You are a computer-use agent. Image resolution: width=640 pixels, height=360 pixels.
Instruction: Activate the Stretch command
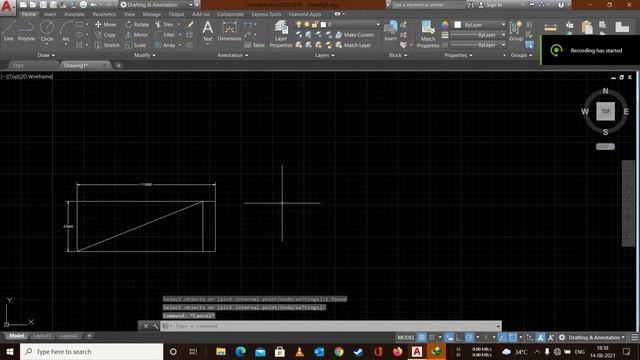pyautogui.click(x=107, y=45)
